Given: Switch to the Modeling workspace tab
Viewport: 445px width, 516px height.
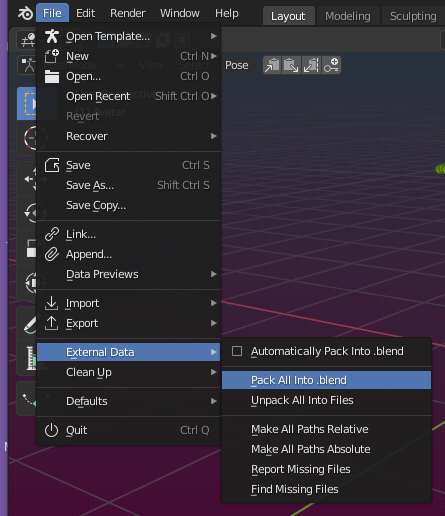Looking at the screenshot, I should pos(348,16).
